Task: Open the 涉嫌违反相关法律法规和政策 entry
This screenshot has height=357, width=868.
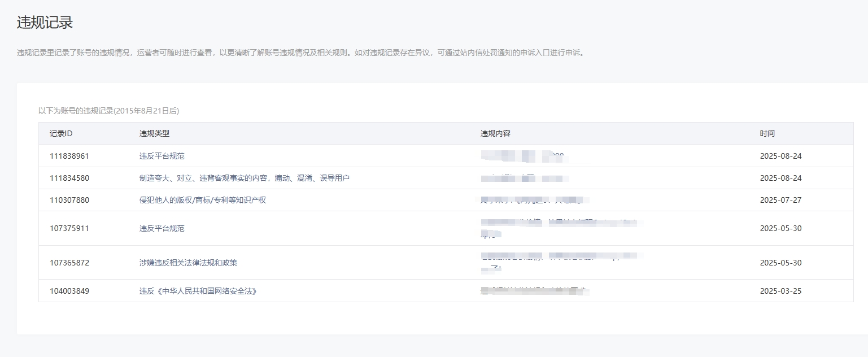Action: tap(188, 263)
